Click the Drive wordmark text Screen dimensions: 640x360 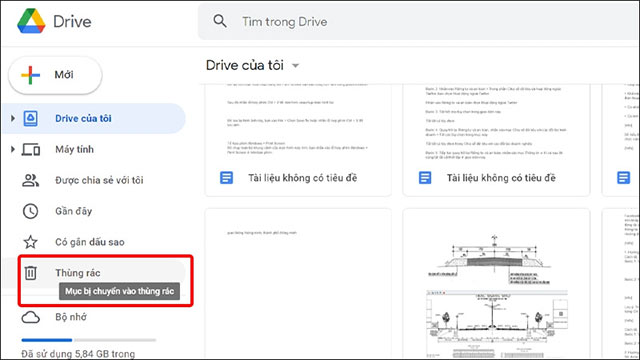(72, 22)
